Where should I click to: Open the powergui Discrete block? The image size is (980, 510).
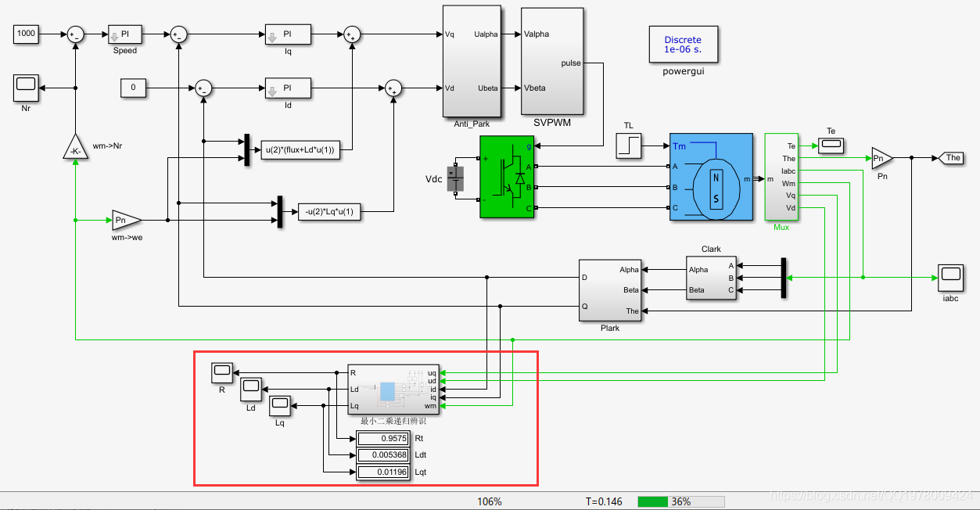pos(683,45)
